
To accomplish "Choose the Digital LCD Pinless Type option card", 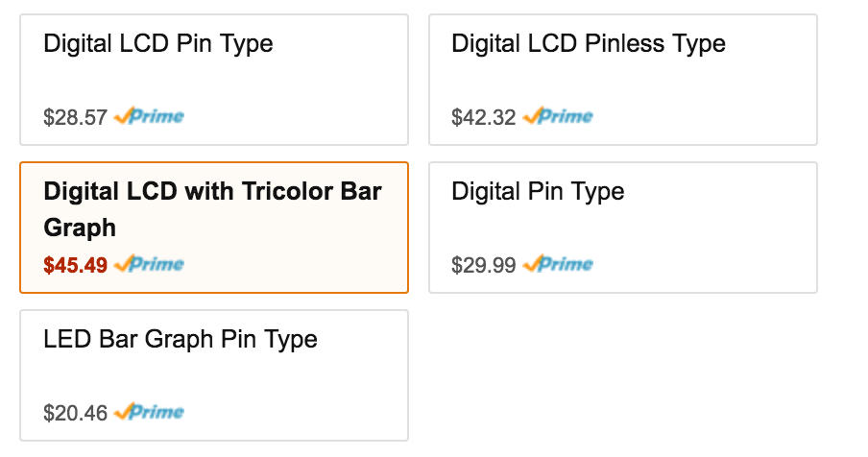I will click(623, 80).
